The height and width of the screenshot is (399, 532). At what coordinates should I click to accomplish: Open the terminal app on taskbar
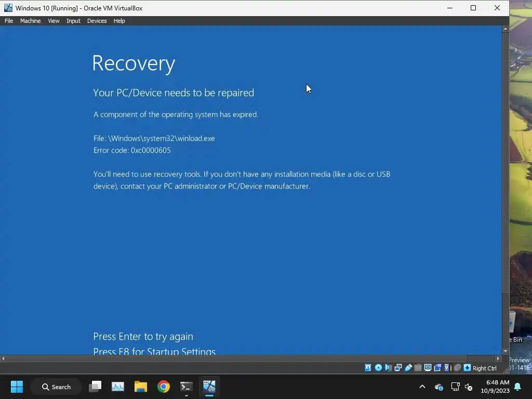(187, 387)
